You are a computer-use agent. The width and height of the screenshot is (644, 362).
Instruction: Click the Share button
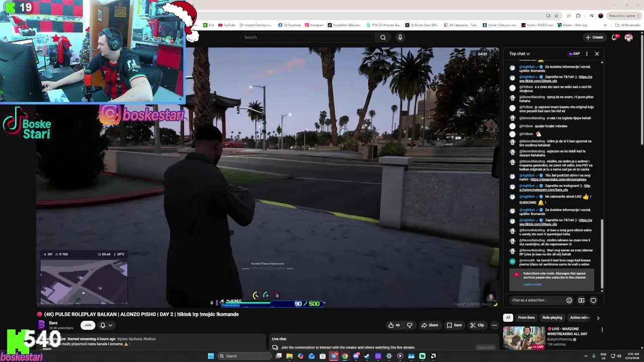[430, 325]
